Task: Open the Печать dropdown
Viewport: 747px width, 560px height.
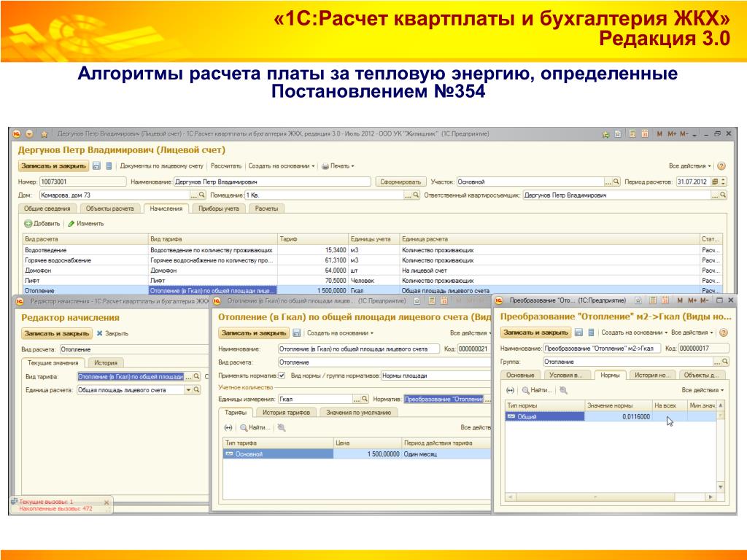Action: click(x=338, y=166)
